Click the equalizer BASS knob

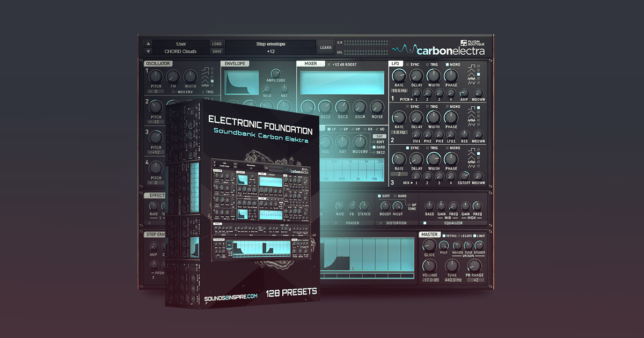pyautogui.click(x=429, y=205)
